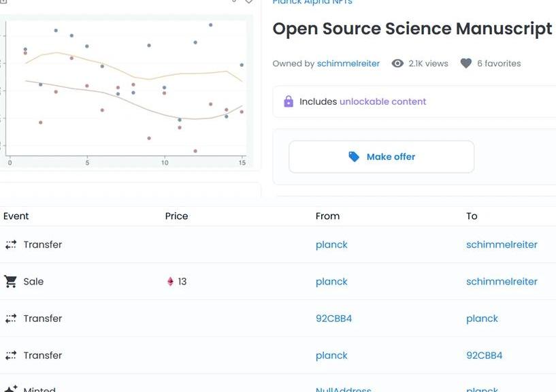Click the shopping cart Sale icon

[10, 281]
